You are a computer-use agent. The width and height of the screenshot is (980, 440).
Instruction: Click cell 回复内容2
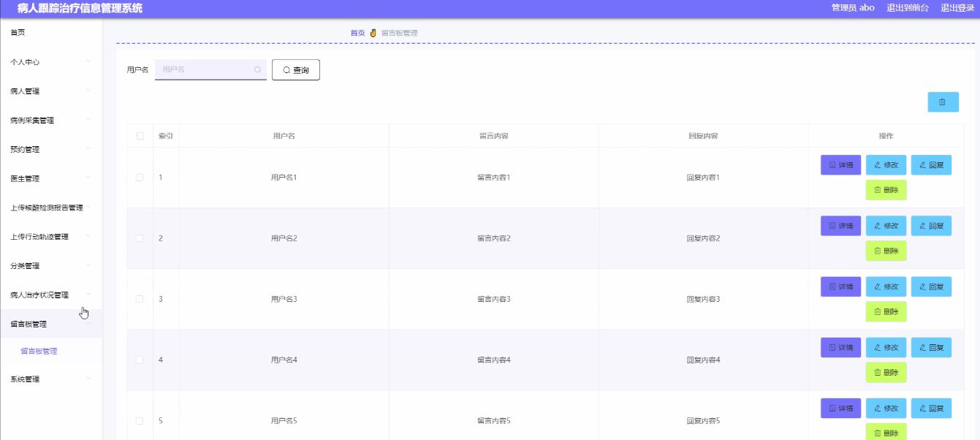coord(703,238)
